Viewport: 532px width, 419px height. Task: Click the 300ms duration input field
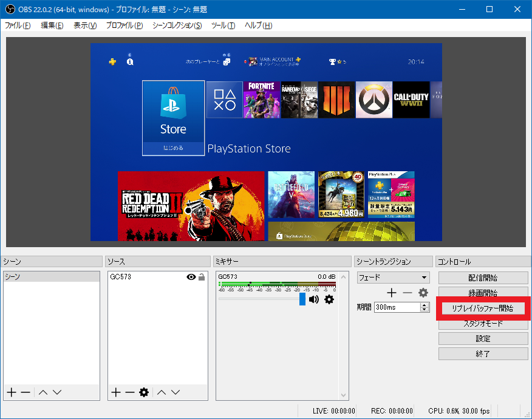point(397,307)
